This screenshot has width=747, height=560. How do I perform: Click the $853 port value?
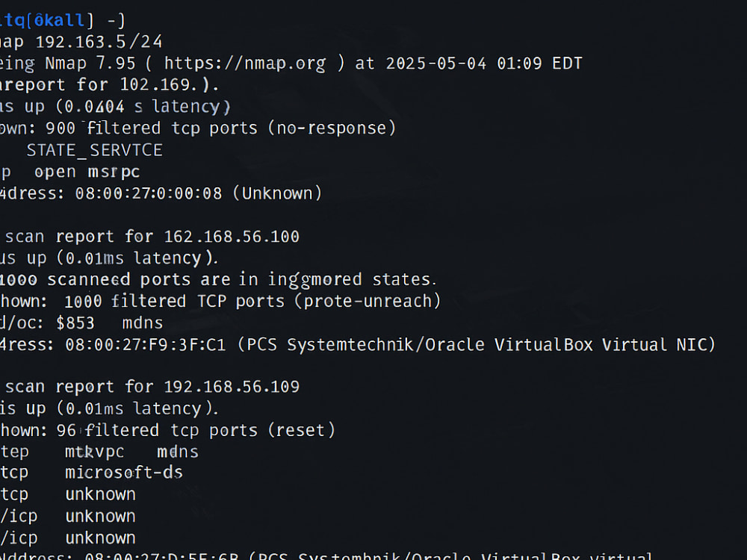click(x=75, y=323)
